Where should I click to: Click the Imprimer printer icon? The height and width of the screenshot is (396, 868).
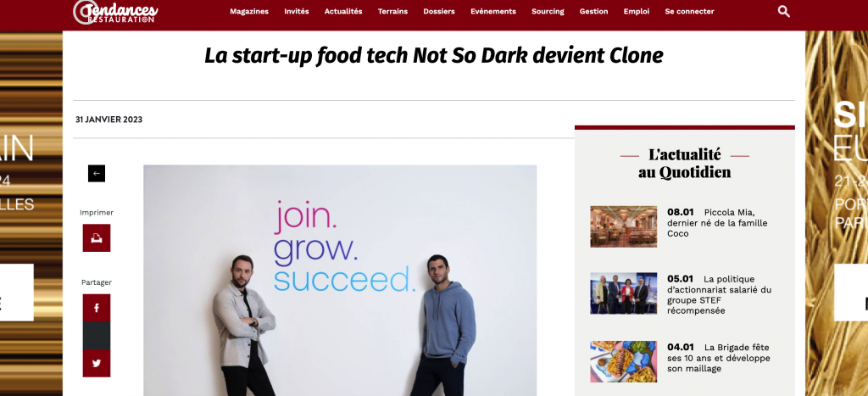coord(97,237)
